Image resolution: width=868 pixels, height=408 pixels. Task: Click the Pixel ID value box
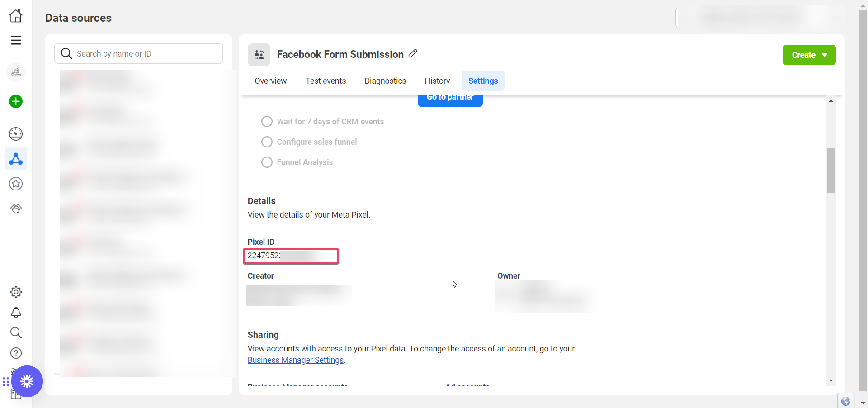pos(291,256)
